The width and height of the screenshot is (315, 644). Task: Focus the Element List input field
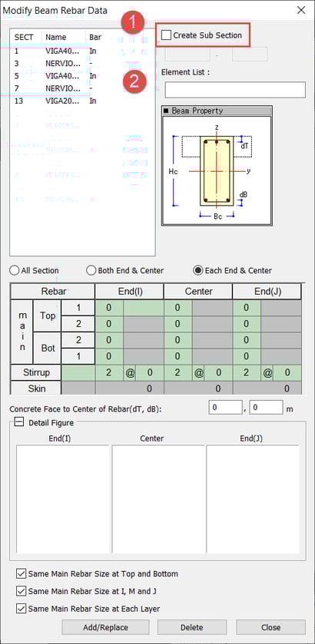(235, 90)
